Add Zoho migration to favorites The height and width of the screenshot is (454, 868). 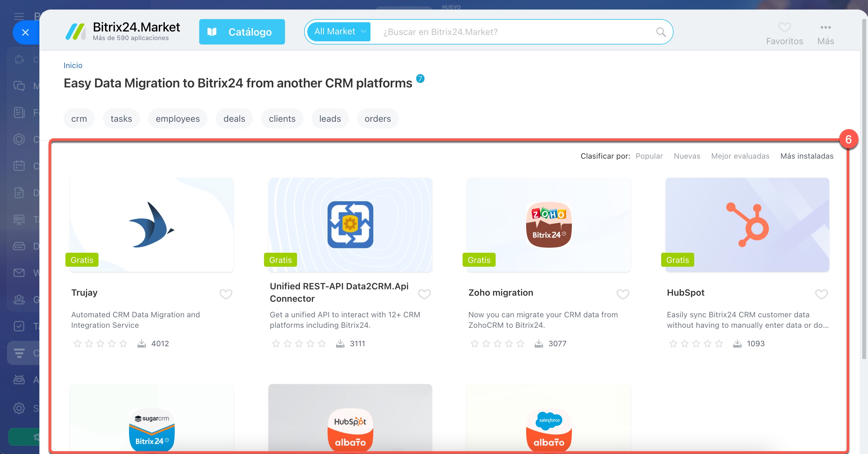click(623, 294)
